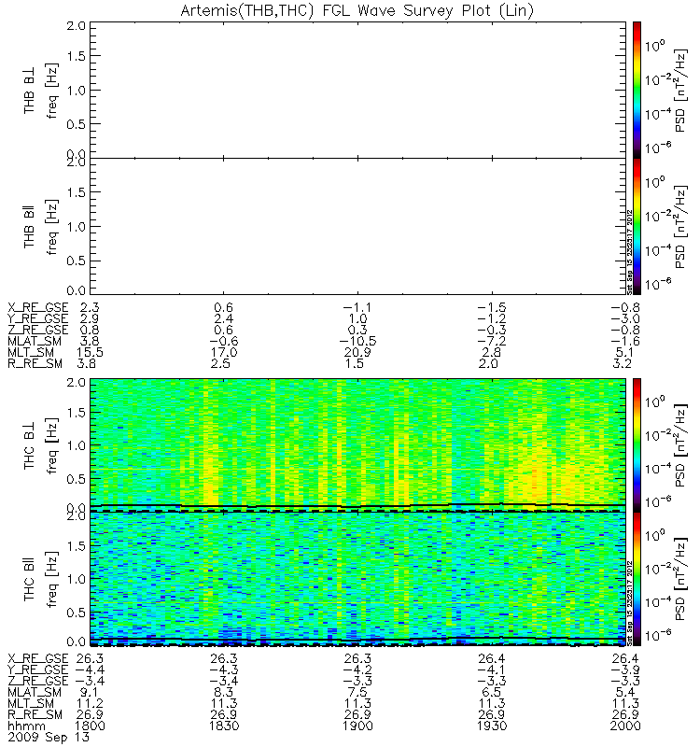Click the '1830' time tick label
Viewport: 700px width, 747px height.
[224, 726]
